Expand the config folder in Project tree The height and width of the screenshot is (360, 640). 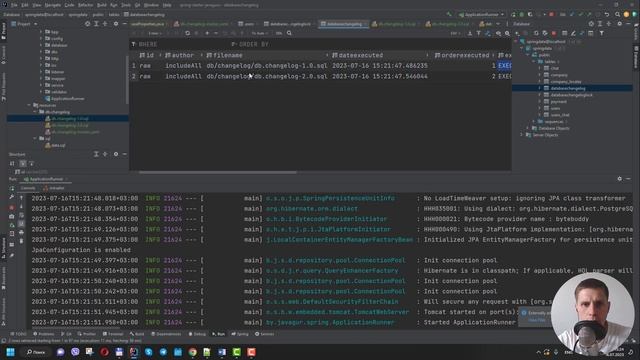(41, 38)
